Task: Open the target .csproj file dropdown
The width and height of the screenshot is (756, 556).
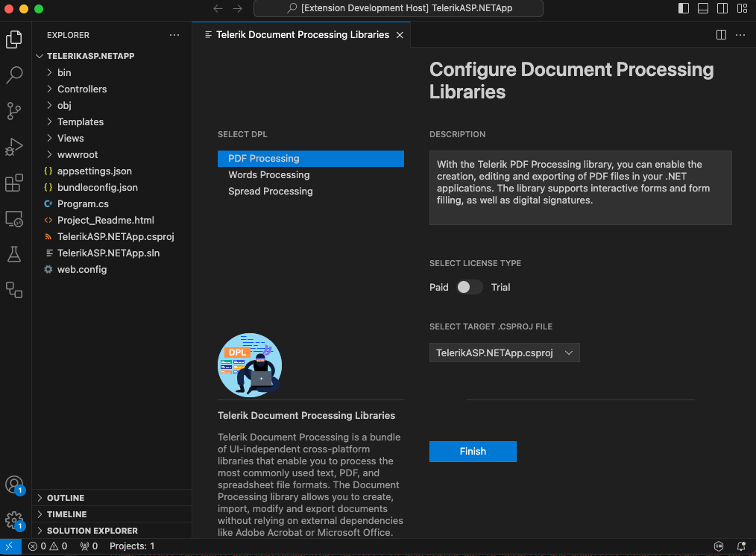Action: [504, 353]
